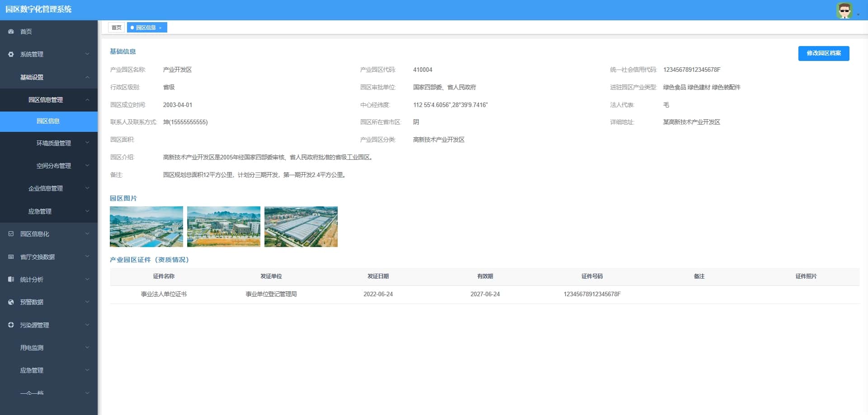Click the lifebuoy icon beside 污染源管理
This screenshot has height=415, width=868.
click(x=11, y=325)
